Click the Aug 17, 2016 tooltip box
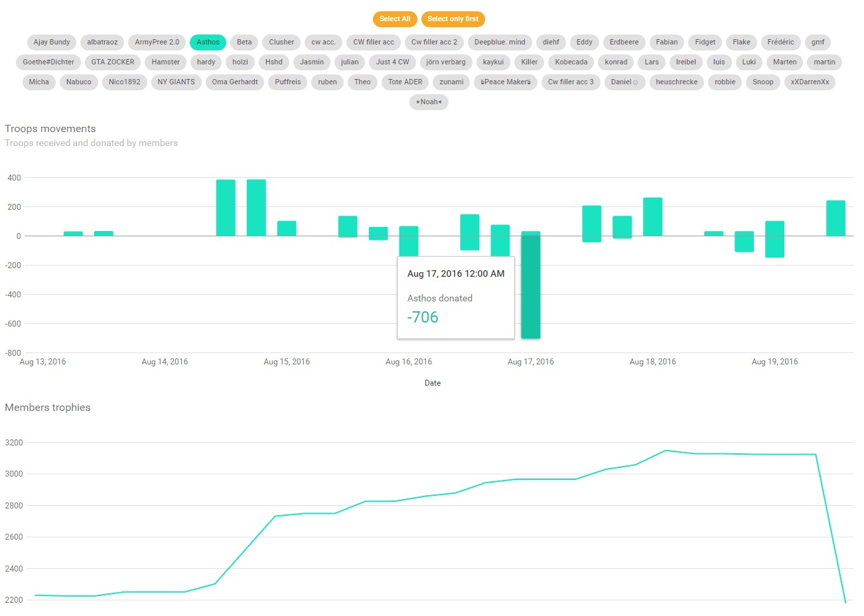Image resolution: width=864 pixels, height=616 pixels. 456,298
